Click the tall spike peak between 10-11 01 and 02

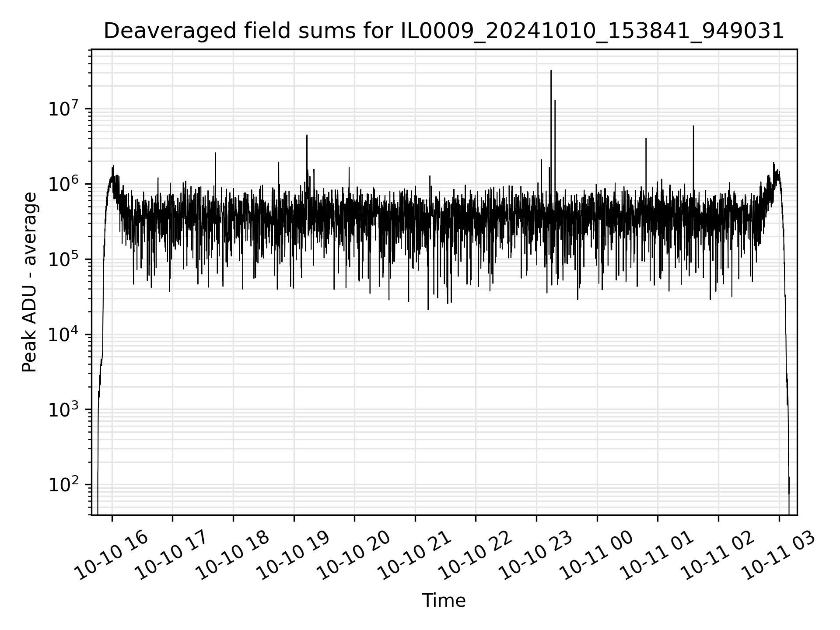click(x=693, y=126)
